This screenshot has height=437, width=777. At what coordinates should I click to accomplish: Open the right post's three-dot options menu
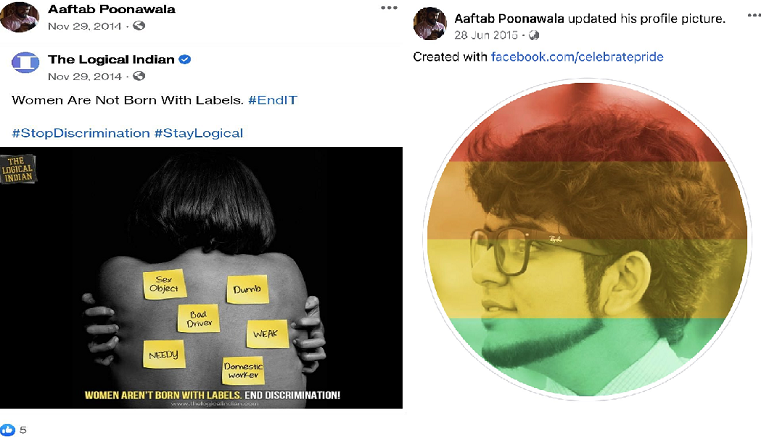click(754, 16)
